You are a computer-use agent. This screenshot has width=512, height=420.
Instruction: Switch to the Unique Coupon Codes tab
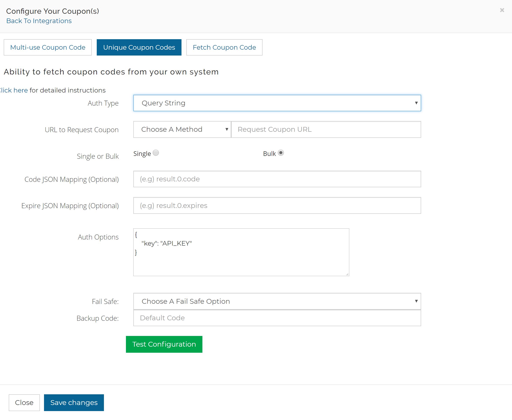pyautogui.click(x=139, y=47)
